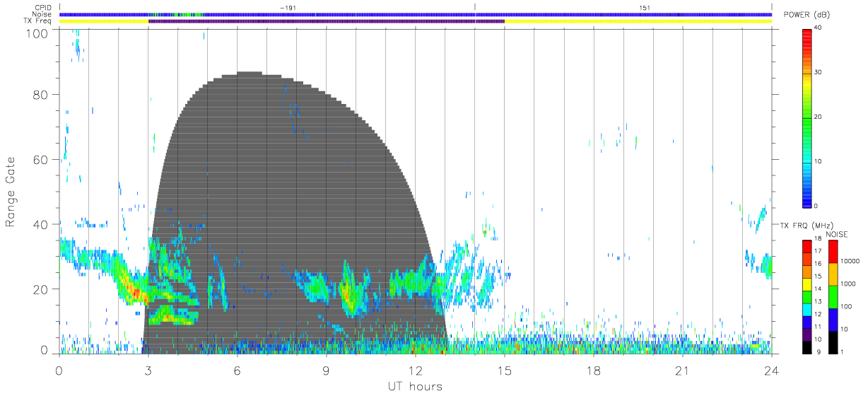Click Range Gate axis tick 40
The image size is (868, 401).
click(41, 225)
